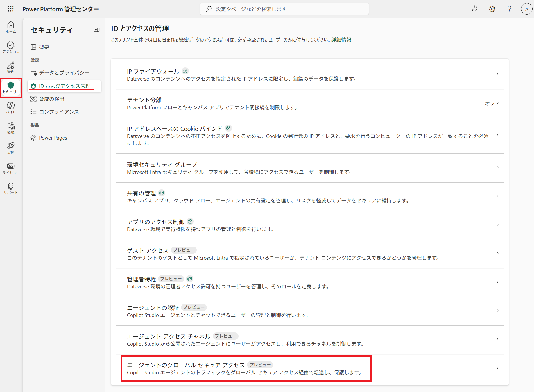534x392 pixels.
Task: Expand the Cookie バインド row chevron
Action: tap(497, 135)
